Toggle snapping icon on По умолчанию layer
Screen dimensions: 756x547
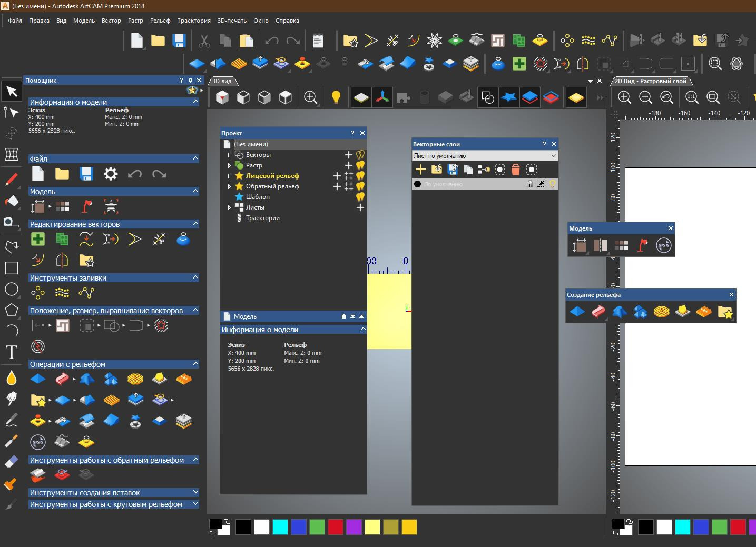click(x=541, y=184)
